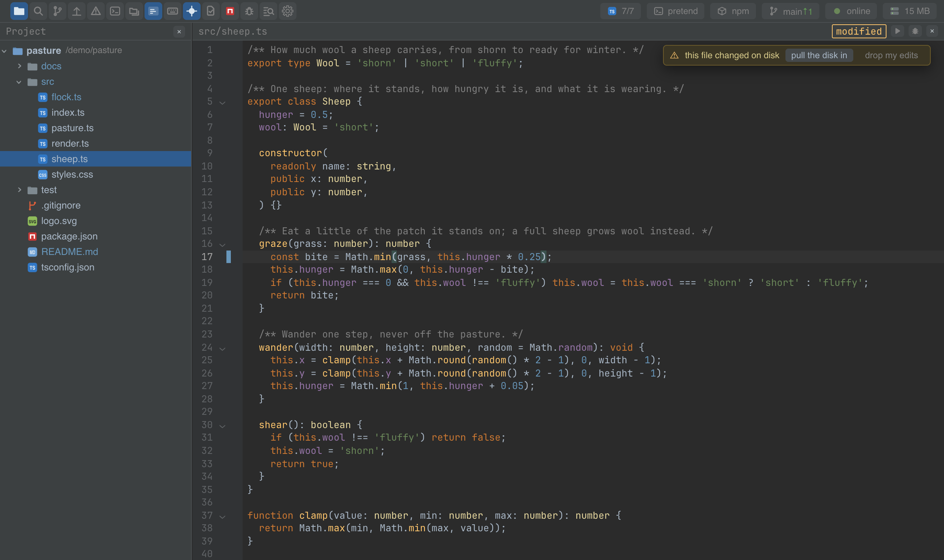This screenshot has width=944, height=560.
Task: Toggle the highlighted crosshair locate icon
Action: coord(192,11)
